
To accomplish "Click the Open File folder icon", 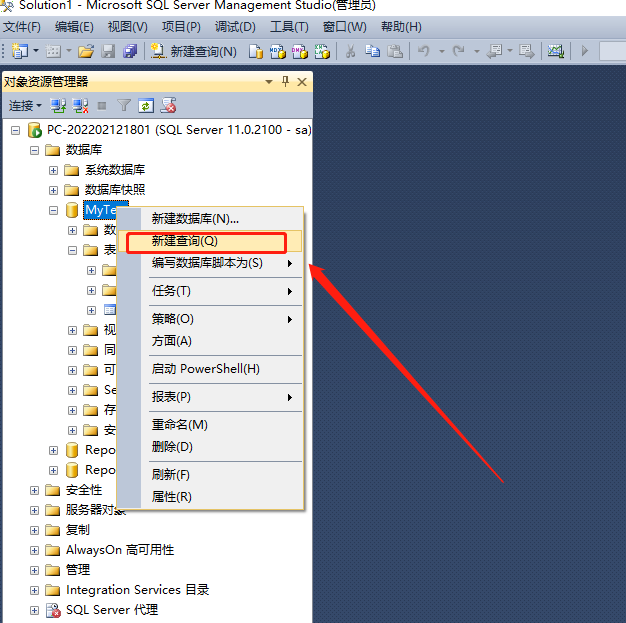I will tap(86, 51).
